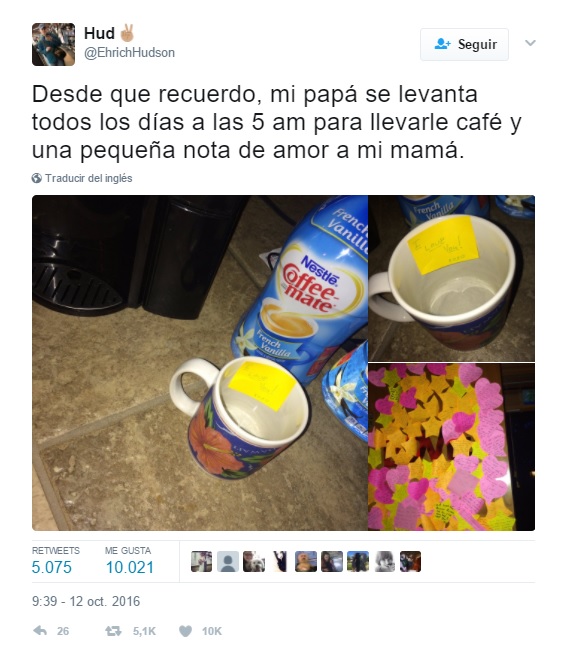
Task: Like the tweet with heart icon
Action: (185, 631)
